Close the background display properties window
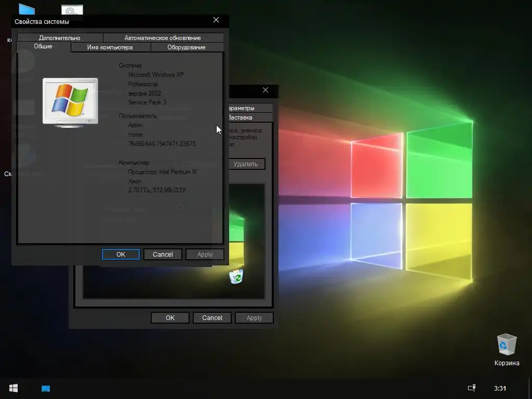 (x=265, y=90)
